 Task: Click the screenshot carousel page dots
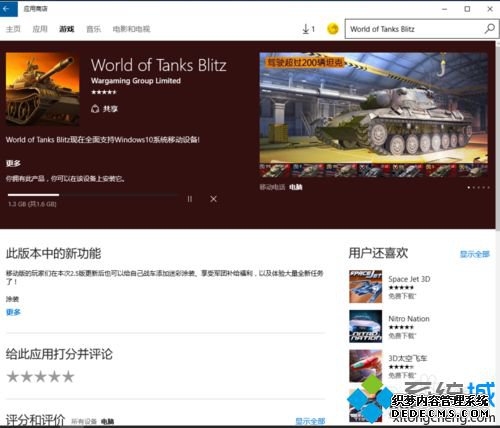[479, 188]
